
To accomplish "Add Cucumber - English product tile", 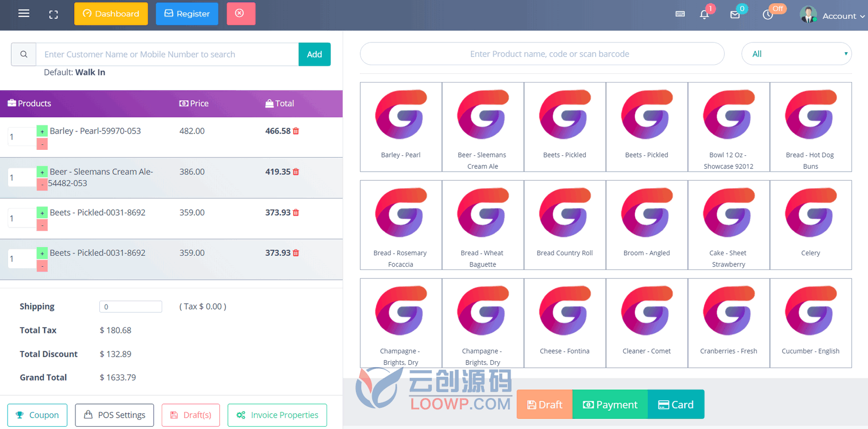I will tap(810, 323).
